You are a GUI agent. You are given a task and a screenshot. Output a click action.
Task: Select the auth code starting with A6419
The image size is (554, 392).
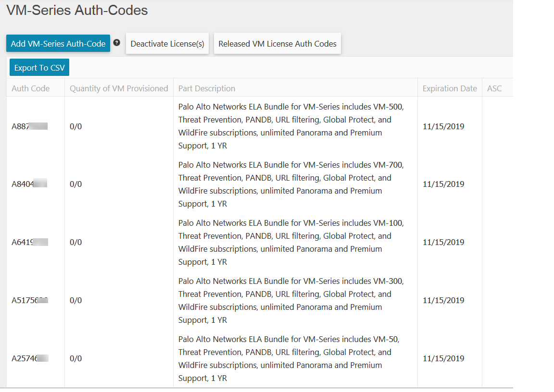coord(29,242)
